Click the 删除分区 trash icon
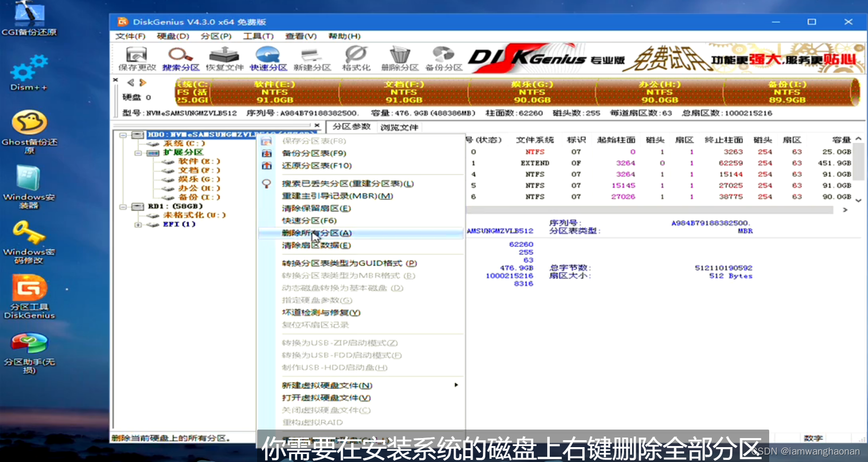 [399, 58]
